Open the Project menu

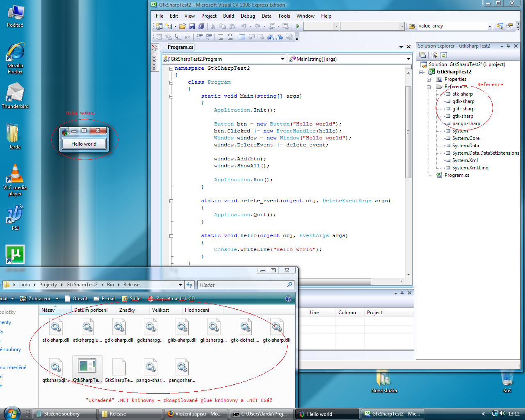click(x=209, y=16)
